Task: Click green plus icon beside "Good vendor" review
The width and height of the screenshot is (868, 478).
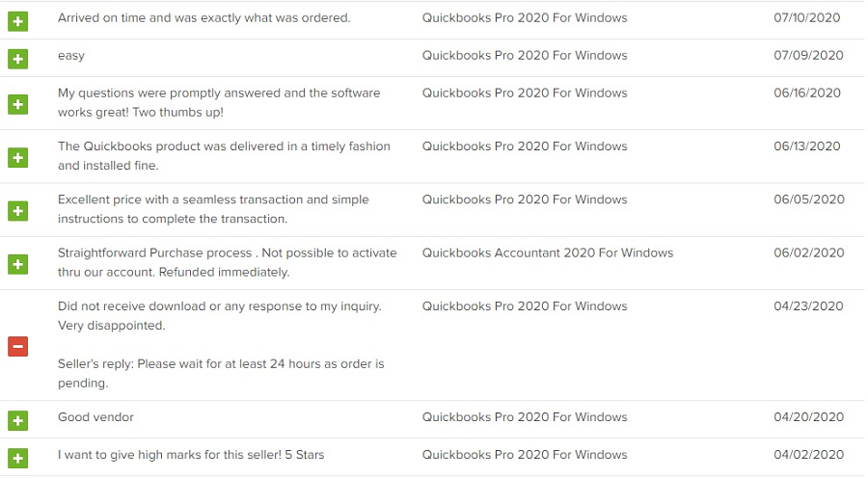Action: (x=17, y=420)
